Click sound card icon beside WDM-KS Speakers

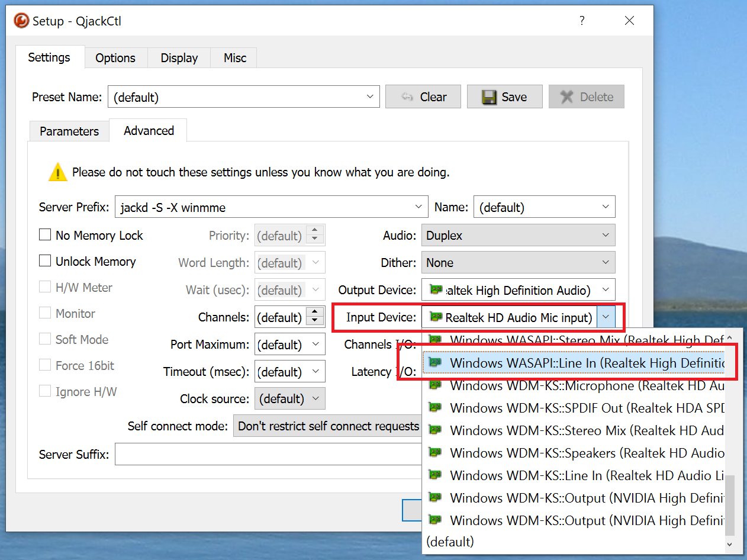click(x=435, y=453)
